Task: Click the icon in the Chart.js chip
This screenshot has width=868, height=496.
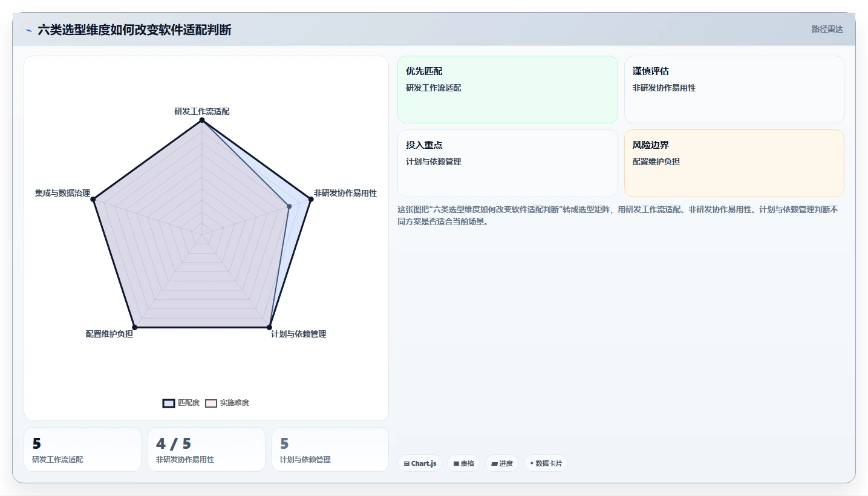Action: (x=406, y=463)
